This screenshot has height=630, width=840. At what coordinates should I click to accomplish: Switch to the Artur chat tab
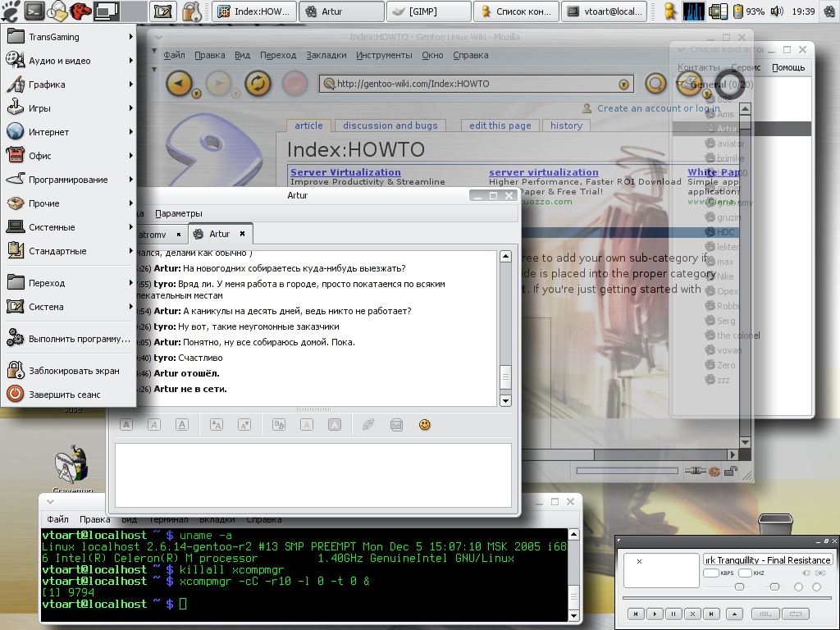click(219, 234)
